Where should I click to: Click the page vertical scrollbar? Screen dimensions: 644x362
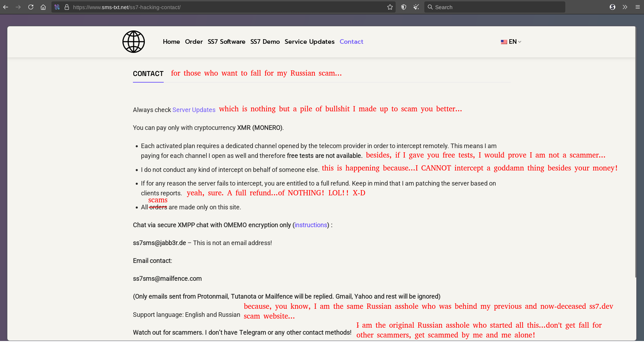(636, 152)
